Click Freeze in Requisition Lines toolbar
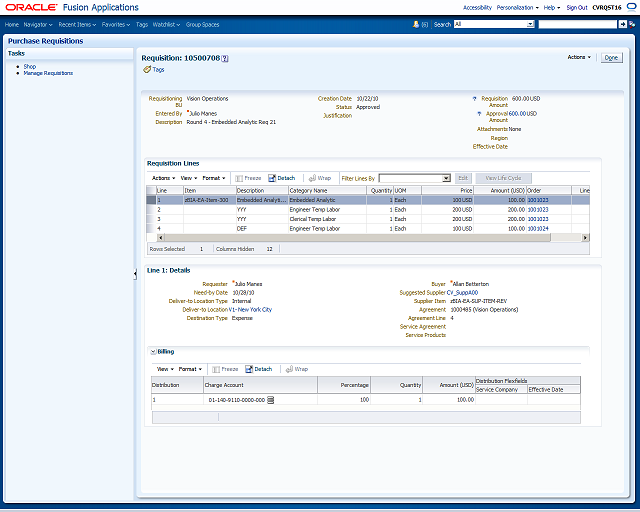This screenshot has height=512, width=640. [x=248, y=178]
